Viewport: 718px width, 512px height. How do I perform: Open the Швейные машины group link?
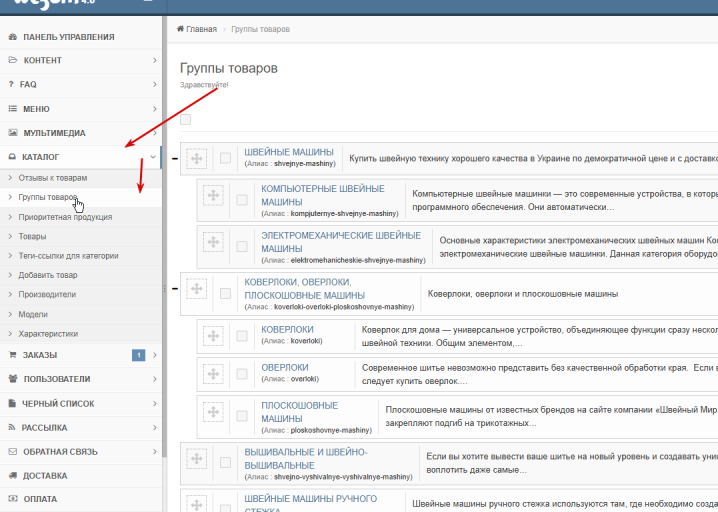[289, 152]
